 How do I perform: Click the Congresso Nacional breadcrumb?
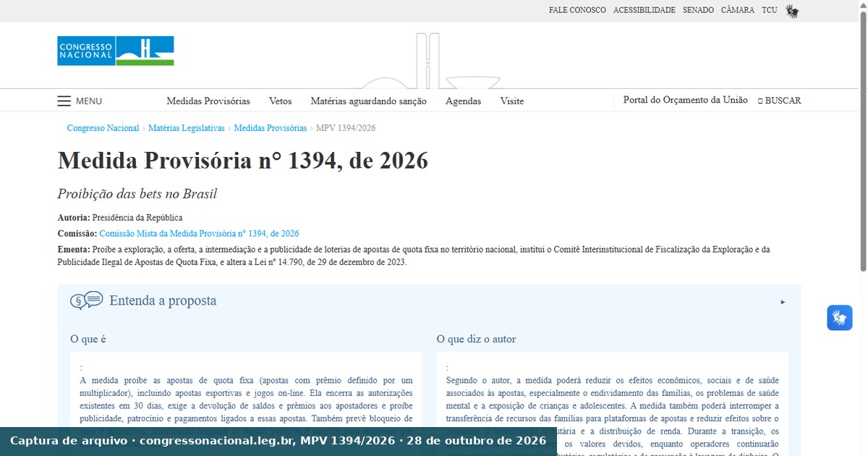pos(103,128)
